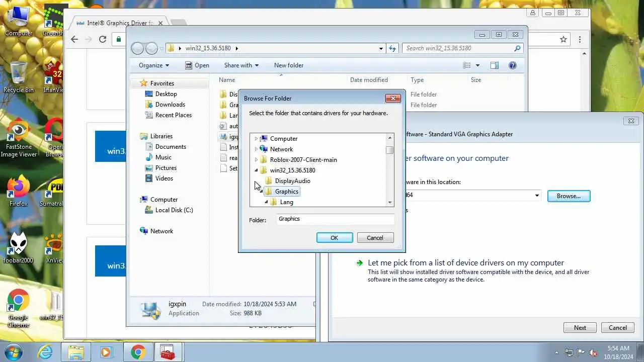Select Libraries in navigation pane

pyautogui.click(x=161, y=136)
